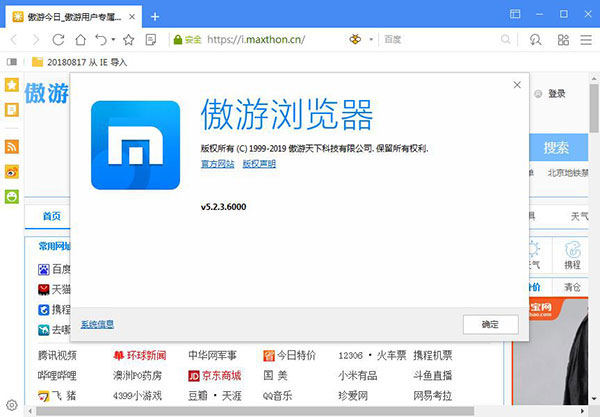Image resolution: width=600 pixels, height=417 pixels.
Task: Switch to the 首页 tab on the page
Action: click(51, 216)
